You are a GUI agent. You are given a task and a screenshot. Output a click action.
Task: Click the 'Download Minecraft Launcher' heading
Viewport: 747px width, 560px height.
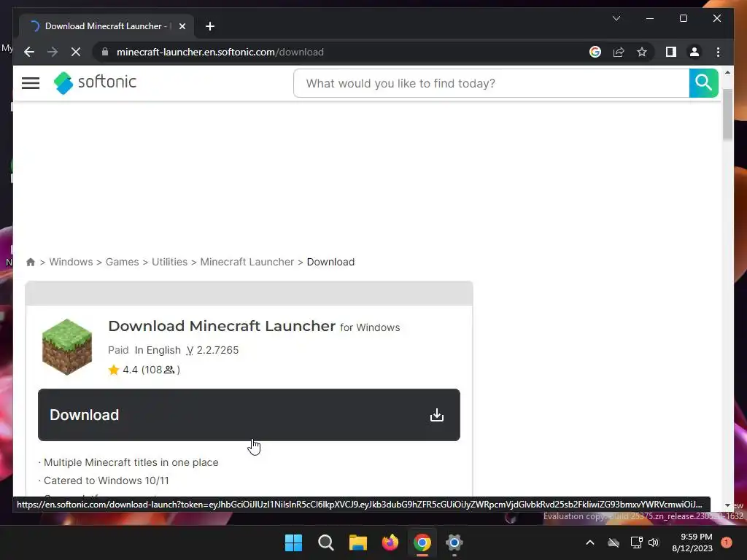pos(222,326)
